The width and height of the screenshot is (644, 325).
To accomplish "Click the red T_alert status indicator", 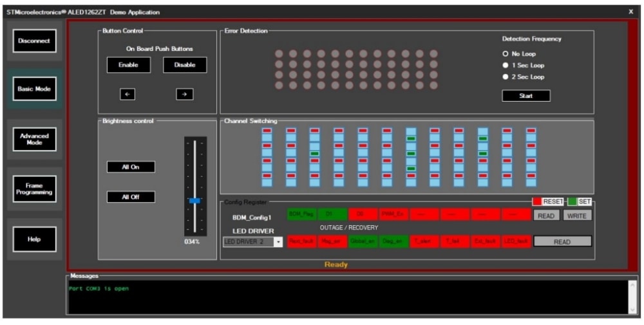I will coord(424,241).
